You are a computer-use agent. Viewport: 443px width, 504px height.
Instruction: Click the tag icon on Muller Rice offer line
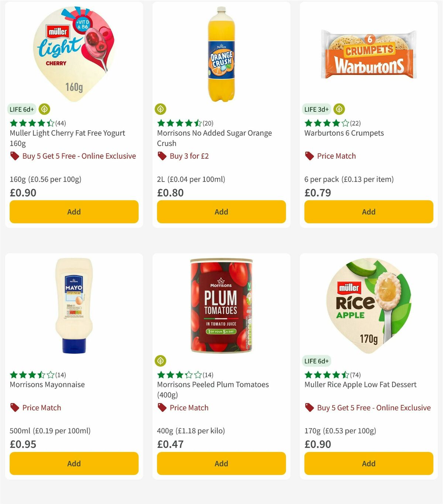309,408
